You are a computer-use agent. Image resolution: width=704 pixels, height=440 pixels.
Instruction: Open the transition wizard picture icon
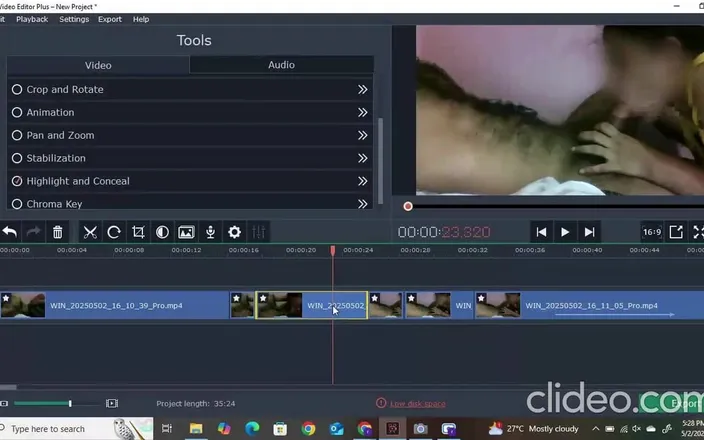[186, 232]
